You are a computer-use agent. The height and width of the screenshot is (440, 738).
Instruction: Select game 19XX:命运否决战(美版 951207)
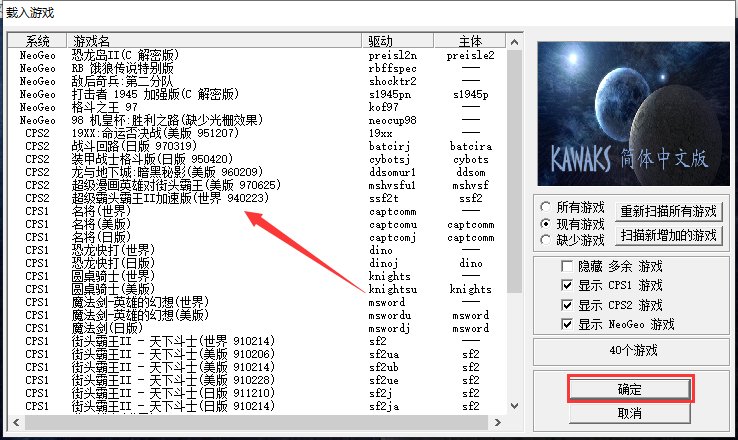tap(155, 133)
